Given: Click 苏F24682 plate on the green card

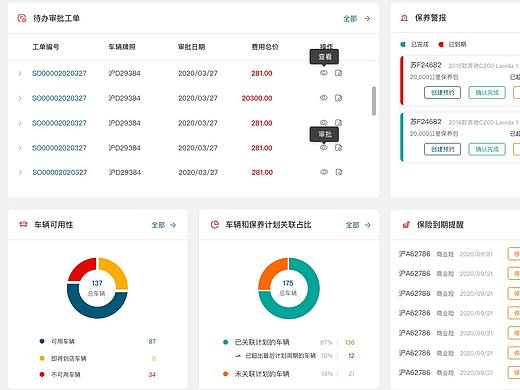Looking at the screenshot, I should point(426,122).
